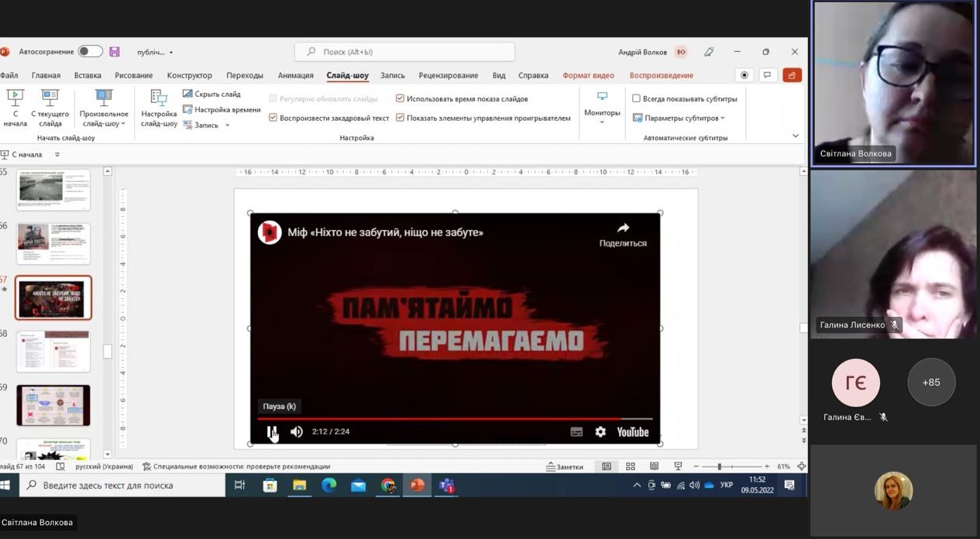Uncheck Использовать время показа слайдов

pos(400,98)
